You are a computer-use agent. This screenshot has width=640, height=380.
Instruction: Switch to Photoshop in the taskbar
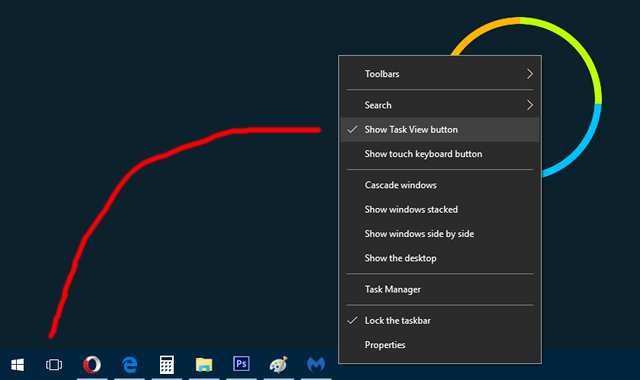tap(241, 364)
